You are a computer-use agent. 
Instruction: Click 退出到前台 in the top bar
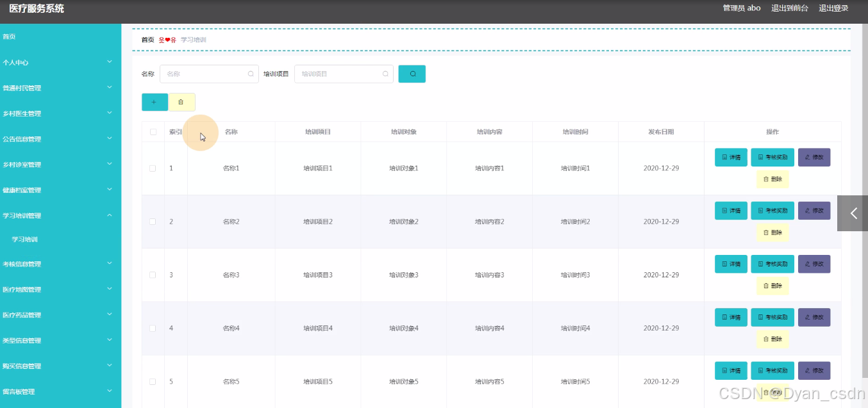pos(790,8)
